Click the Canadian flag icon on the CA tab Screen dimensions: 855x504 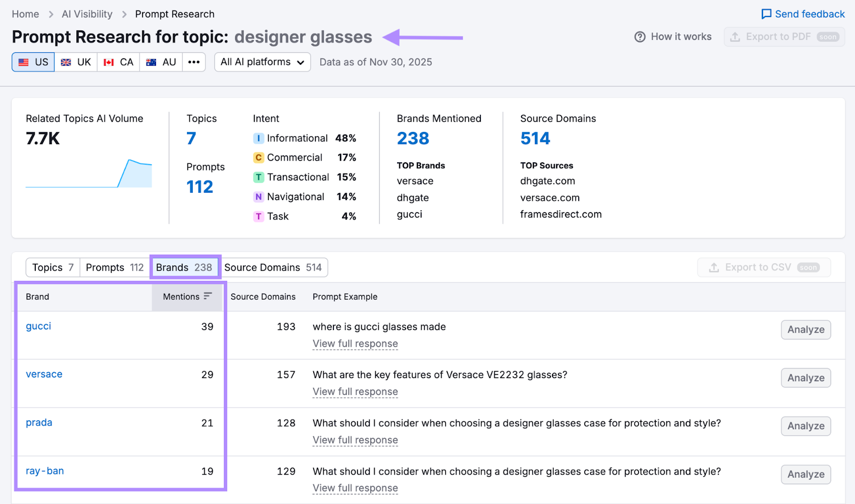click(x=108, y=62)
